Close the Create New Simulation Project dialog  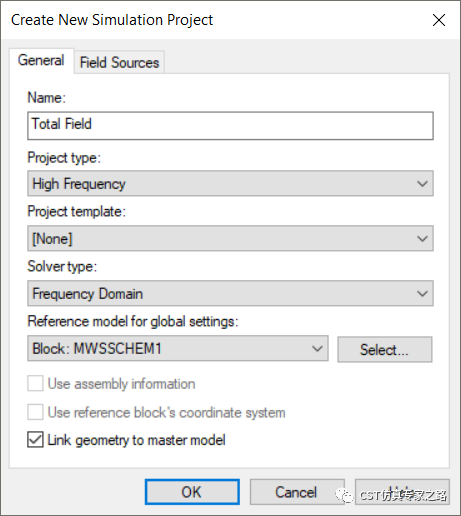(439, 20)
